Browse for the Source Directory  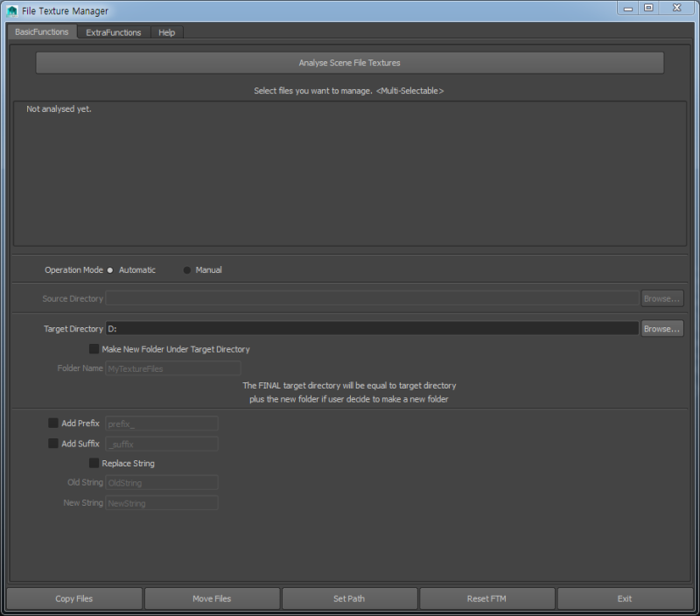point(662,298)
